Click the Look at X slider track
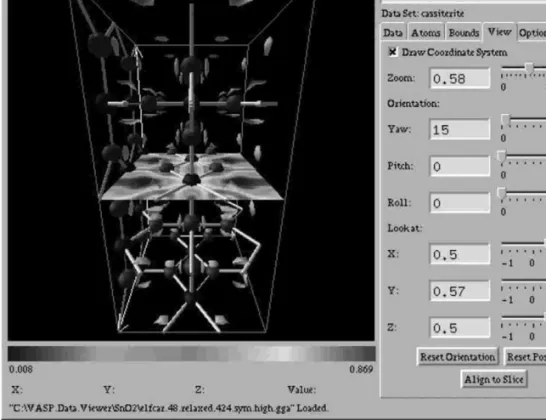 tap(523, 243)
